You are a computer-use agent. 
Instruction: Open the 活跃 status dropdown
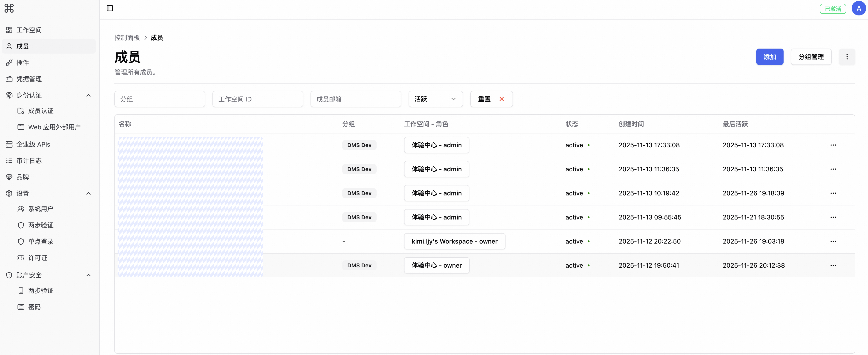click(x=435, y=99)
